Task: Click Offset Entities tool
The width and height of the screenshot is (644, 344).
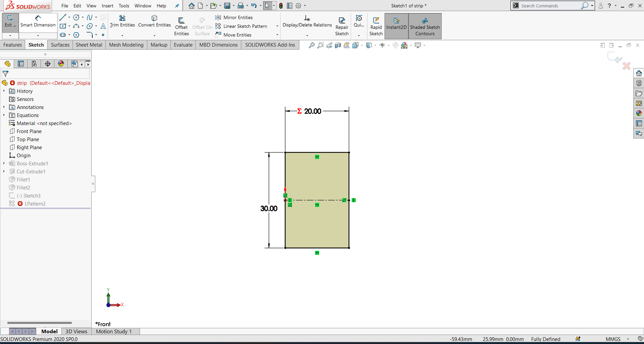Action: 181,26
